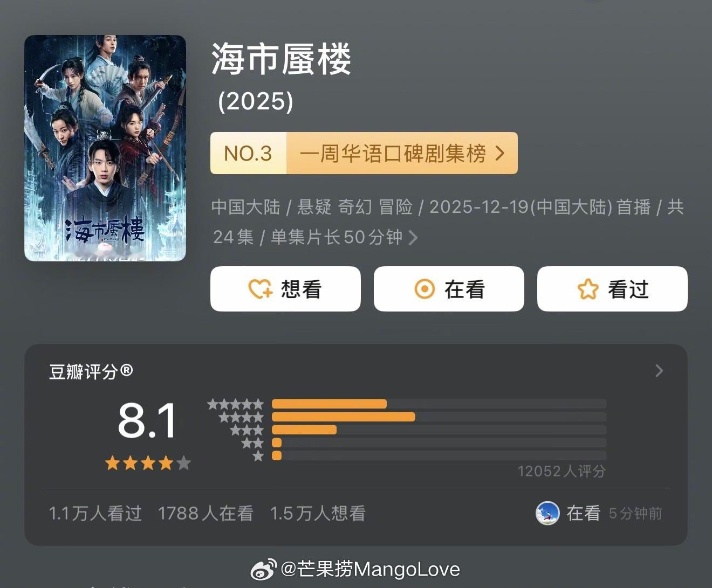The height and width of the screenshot is (588, 712).
Task: Click the star icon on the 看过 button
Action: pos(588,289)
